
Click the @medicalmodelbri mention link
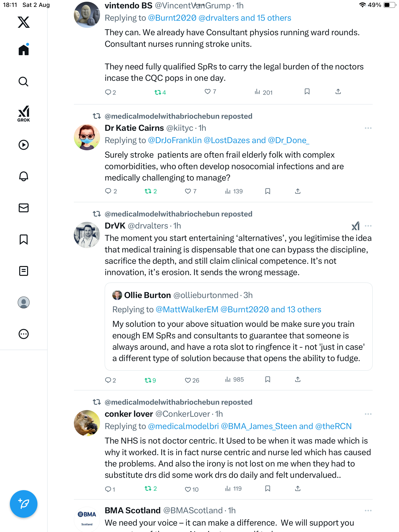coord(183,426)
